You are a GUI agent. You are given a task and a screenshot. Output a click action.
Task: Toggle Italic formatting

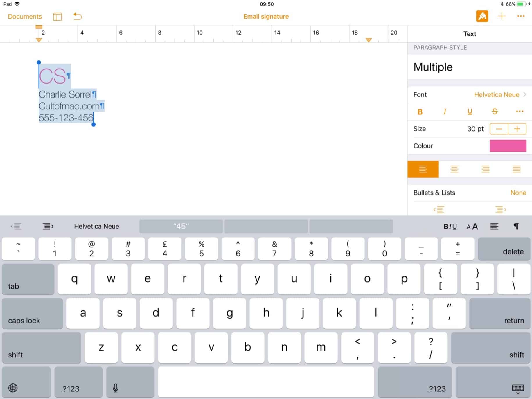point(445,112)
